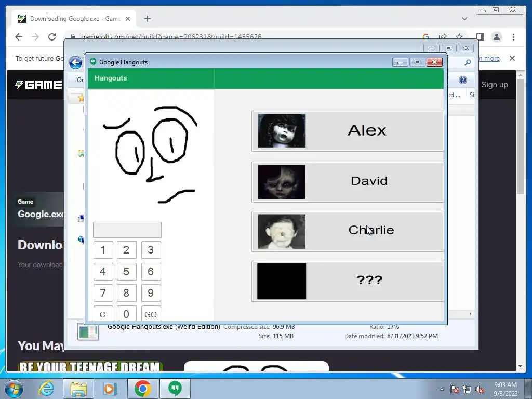Image resolution: width=532 pixels, height=399 pixels.
Task: Click keypad digit 2
Action: point(127,250)
